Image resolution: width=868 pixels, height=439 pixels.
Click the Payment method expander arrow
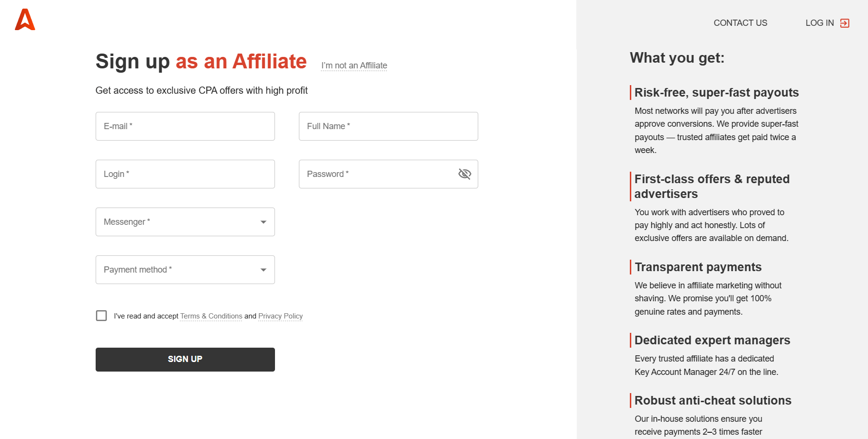click(x=264, y=270)
